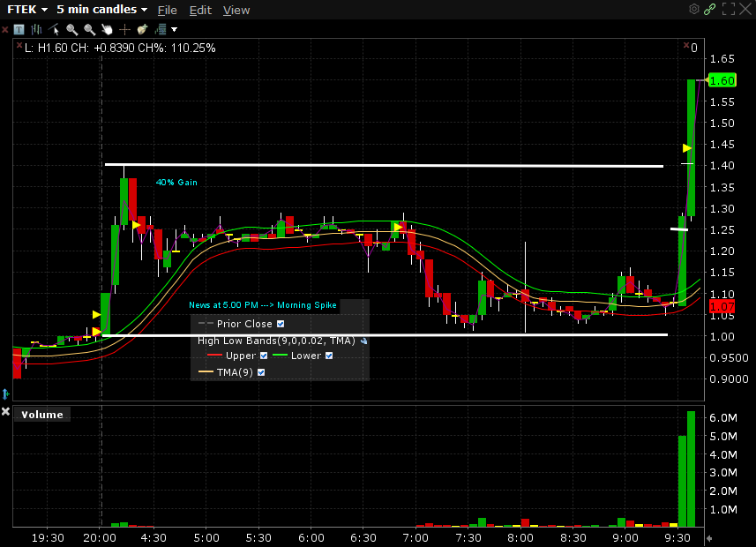Viewport: 756px width, 547px height.
Task: Click the quote text CH%: 110.25%
Action: [x=176, y=49]
